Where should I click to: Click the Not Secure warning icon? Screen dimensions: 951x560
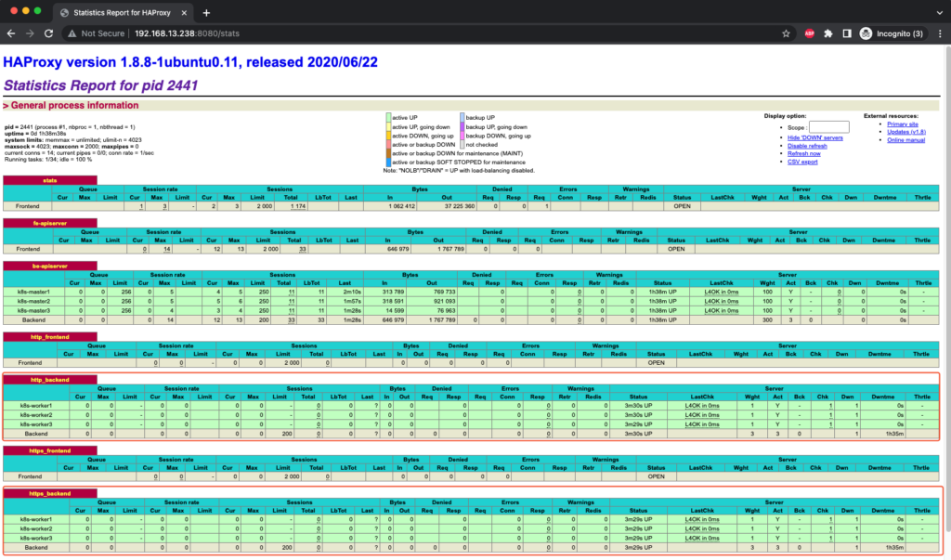coord(72,33)
